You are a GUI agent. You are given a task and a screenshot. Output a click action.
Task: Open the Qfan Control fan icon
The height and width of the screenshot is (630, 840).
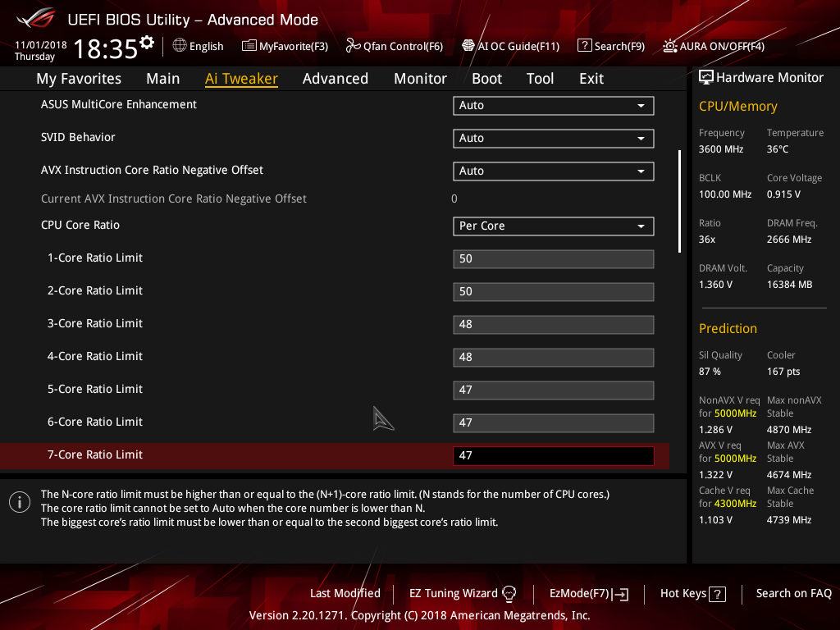[353, 46]
